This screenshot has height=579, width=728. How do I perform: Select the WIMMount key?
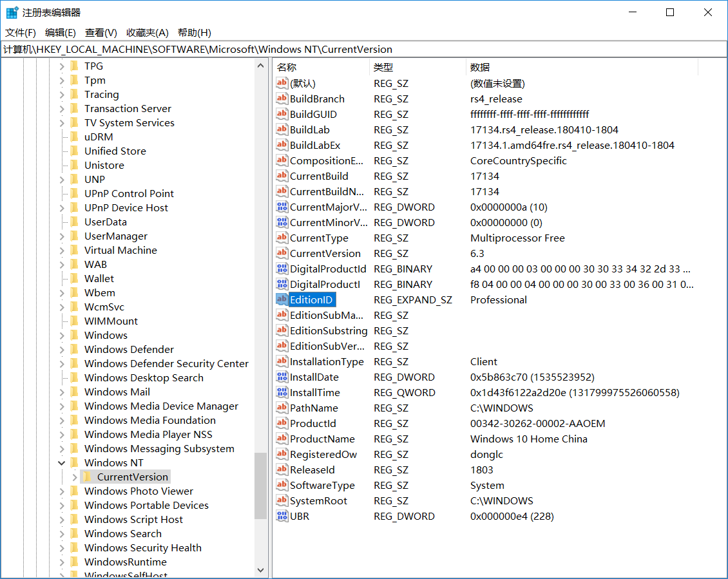click(x=111, y=321)
